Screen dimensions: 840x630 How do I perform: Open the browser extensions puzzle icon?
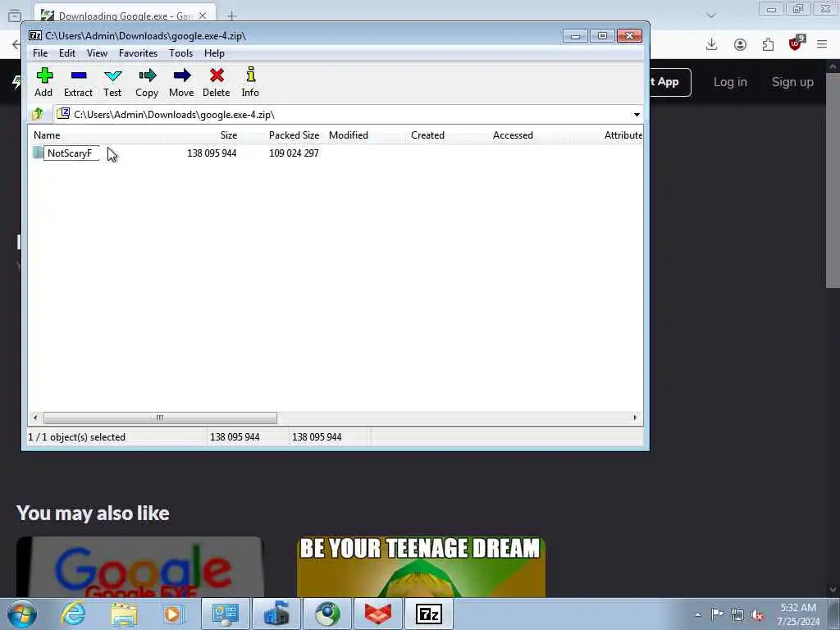(768, 44)
